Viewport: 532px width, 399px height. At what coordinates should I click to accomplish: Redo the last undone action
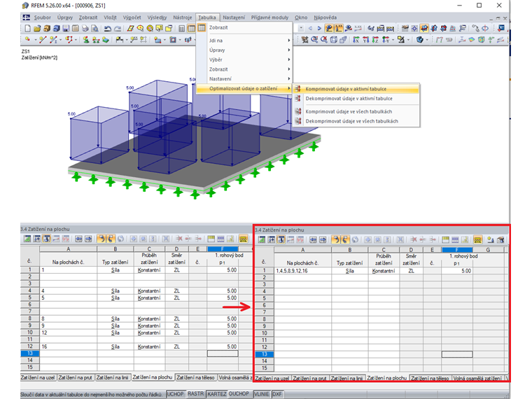click(118, 29)
